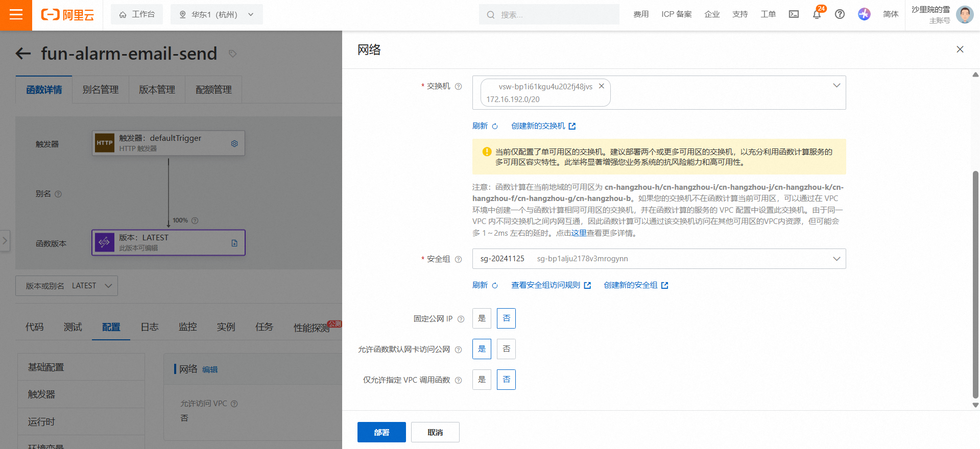Open settings gear of defaultTrigger
The width and height of the screenshot is (980, 449).
(234, 143)
